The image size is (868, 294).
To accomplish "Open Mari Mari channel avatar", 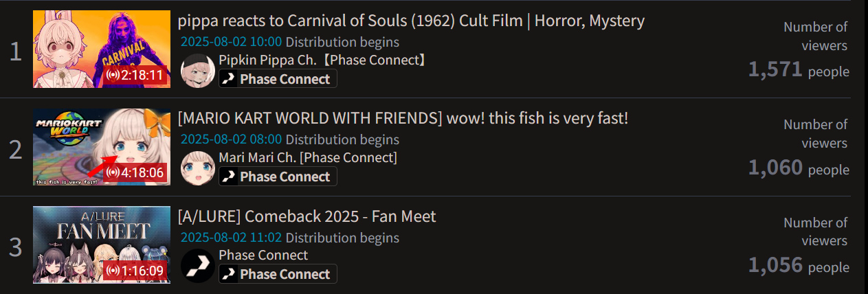I will (x=197, y=168).
